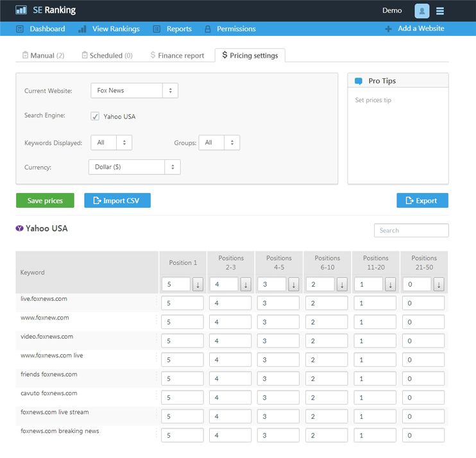Apply Positions 21-50 price down arrow
476x458 pixels.
tap(439, 285)
